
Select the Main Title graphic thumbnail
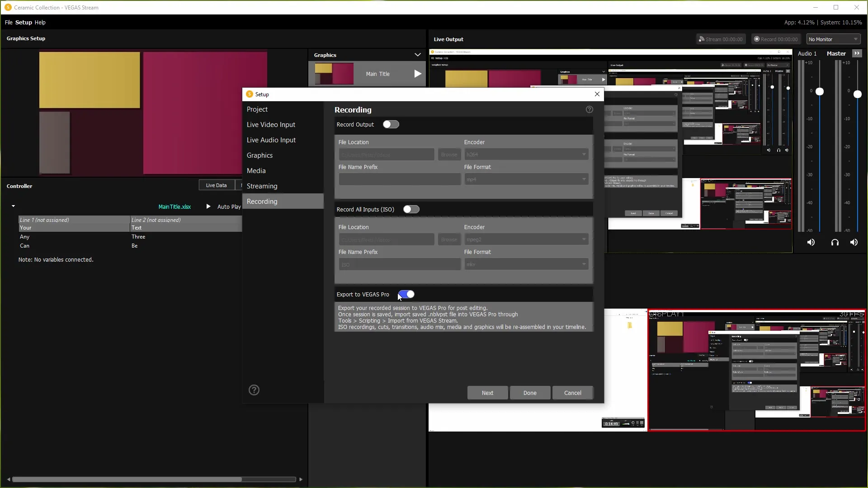click(x=334, y=74)
